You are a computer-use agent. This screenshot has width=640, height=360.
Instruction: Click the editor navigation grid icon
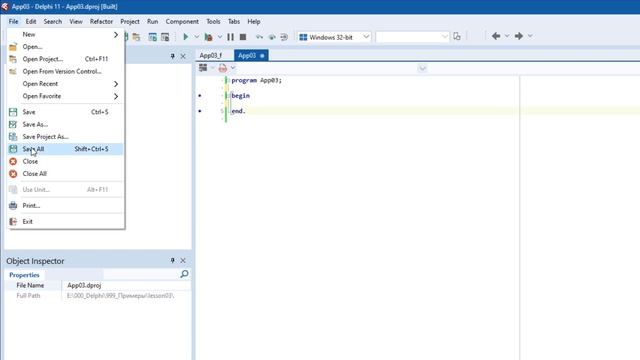click(203, 68)
